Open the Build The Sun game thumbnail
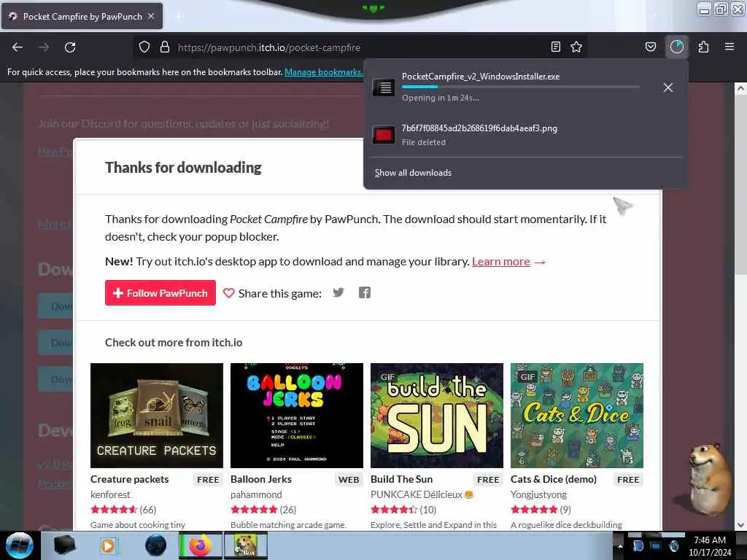 (437, 416)
